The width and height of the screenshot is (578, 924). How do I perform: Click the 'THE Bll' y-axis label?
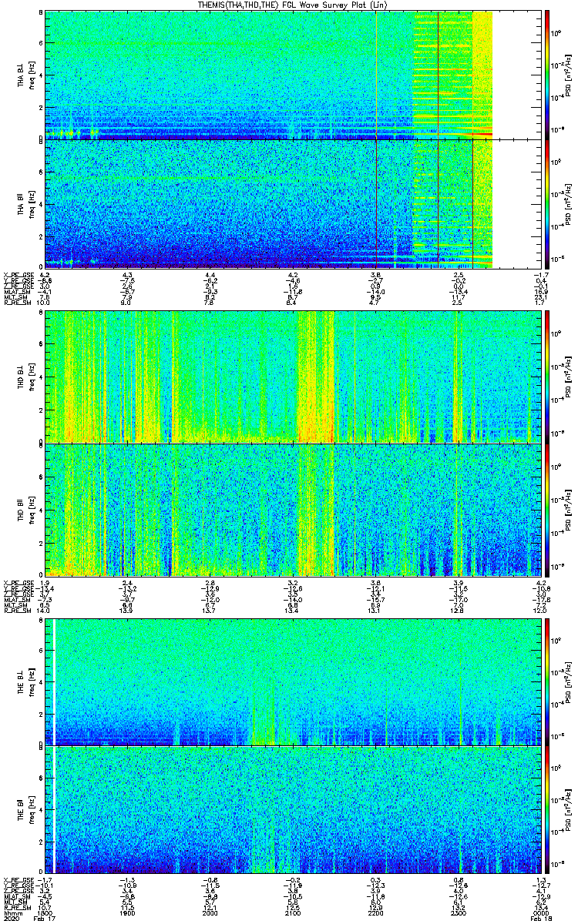(x=21, y=810)
